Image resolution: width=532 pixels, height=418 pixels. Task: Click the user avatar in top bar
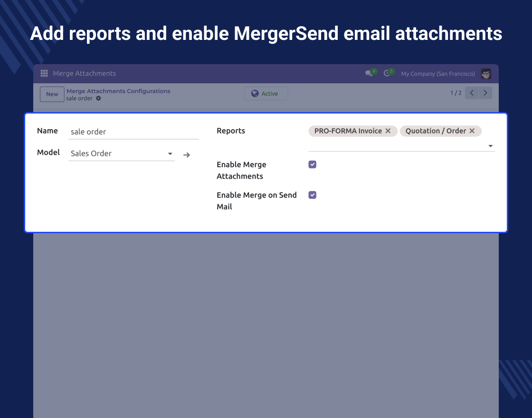coord(486,74)
